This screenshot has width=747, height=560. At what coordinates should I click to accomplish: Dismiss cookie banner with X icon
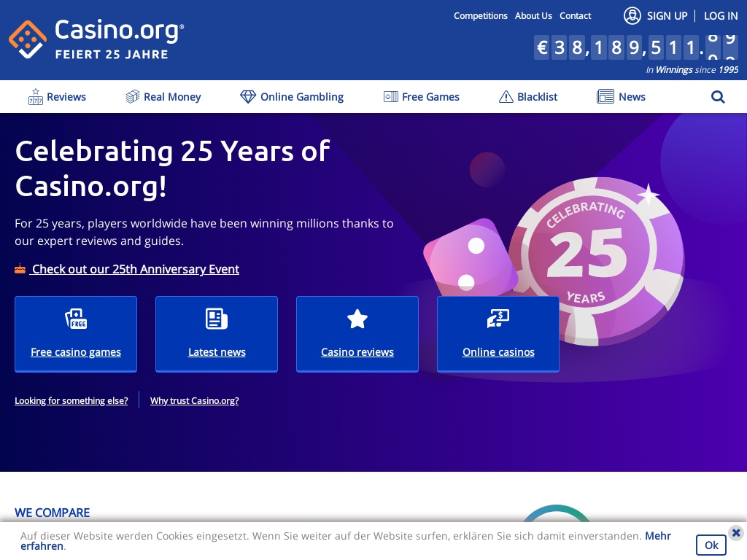[x=736, y=532]
